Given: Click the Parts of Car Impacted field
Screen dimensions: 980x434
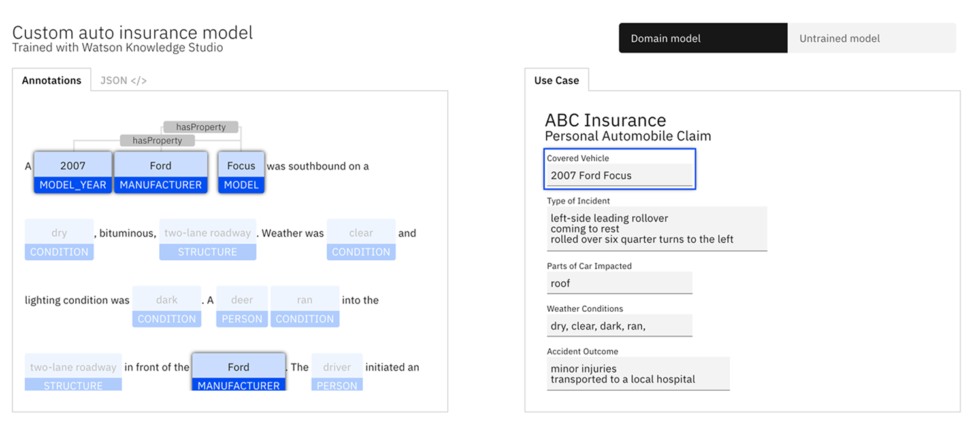Looking at the screenshot, I should click(x=619, y=283).
